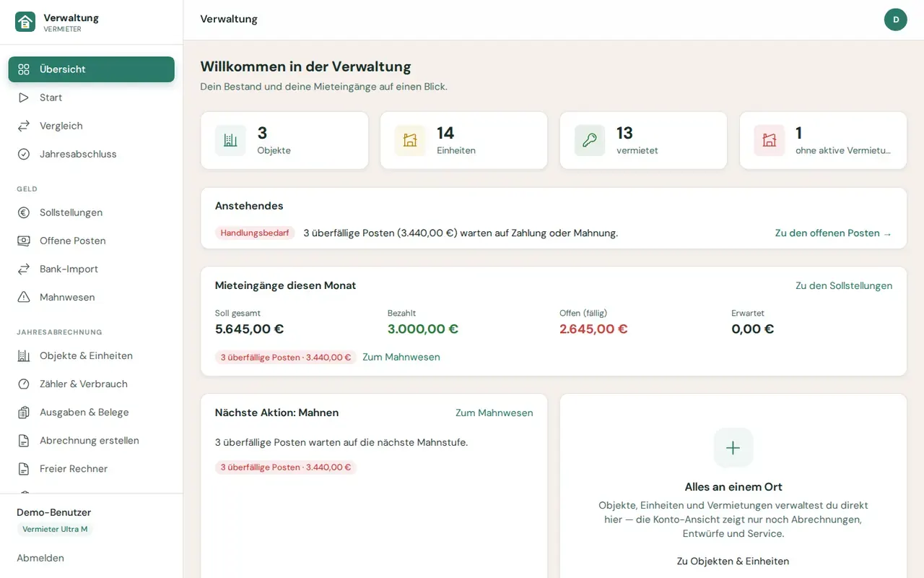Click the Nächste Aktion: Mahnen heading
The width and height of the screenshot is (924, 578).
[277, 413]
